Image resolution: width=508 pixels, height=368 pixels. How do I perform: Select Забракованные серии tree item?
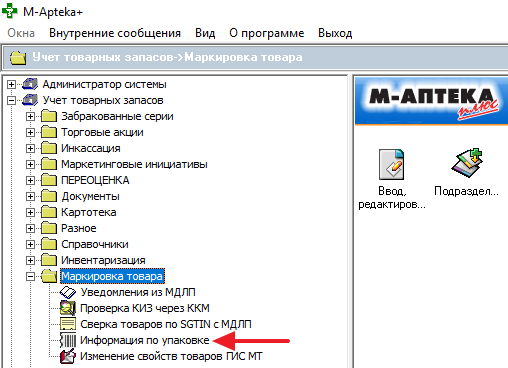(117, 116)
